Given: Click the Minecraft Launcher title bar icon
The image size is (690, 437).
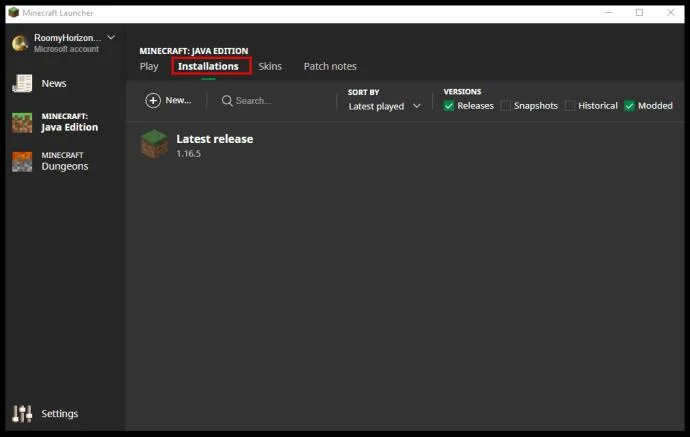Looking at the screenshot, I should point(14,12).
